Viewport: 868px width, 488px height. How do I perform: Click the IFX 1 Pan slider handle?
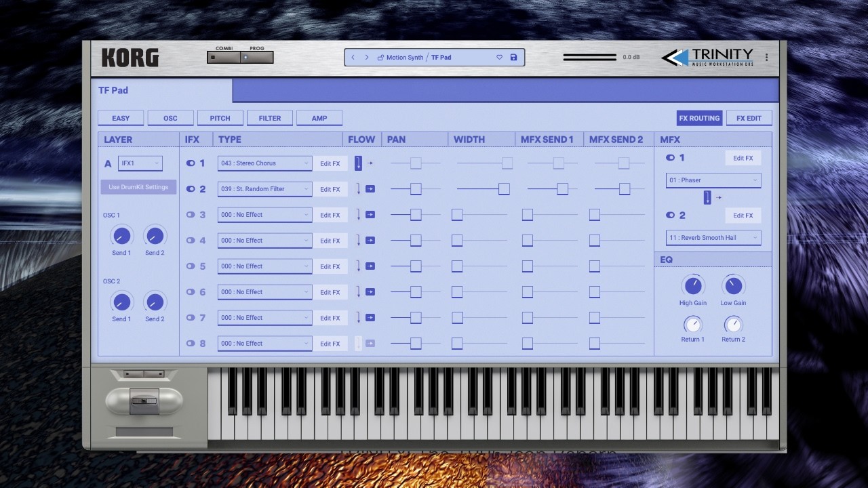click(x=416, y=163)
